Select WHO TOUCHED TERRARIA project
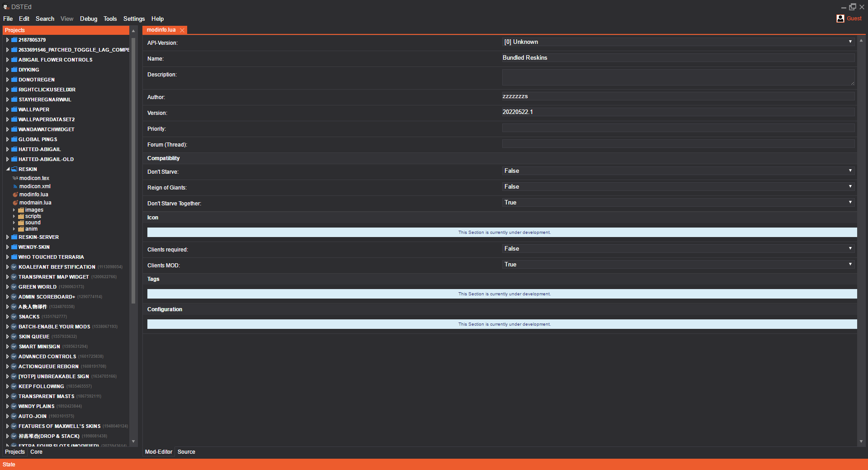Image resolution: width=868 pixels, height=470 pixels. click(x=51, y=257)
